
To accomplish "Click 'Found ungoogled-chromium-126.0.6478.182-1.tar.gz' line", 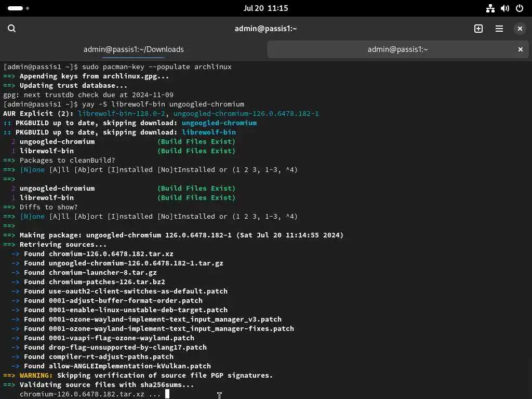I will point(117,263).
